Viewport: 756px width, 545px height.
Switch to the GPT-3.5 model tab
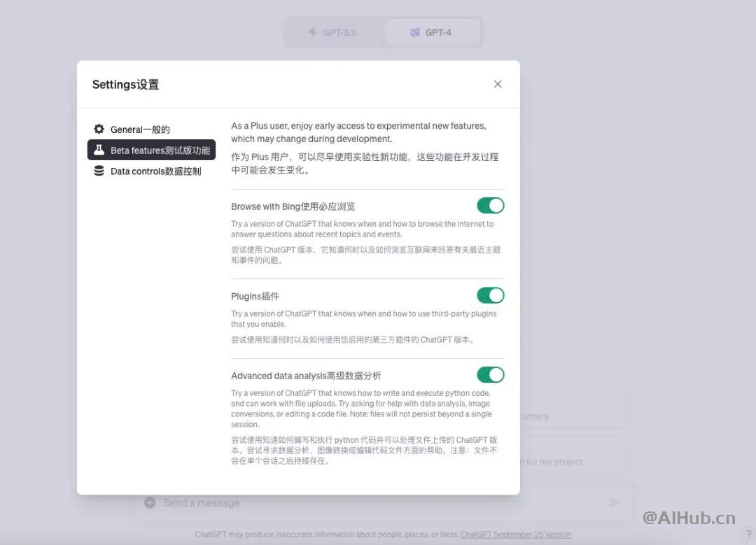tap(333, 32)
